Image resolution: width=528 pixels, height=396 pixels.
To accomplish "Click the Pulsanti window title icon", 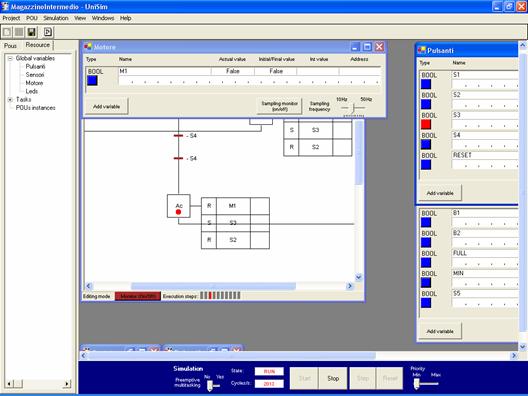I will pyautogui.click(x=422, y=51).
